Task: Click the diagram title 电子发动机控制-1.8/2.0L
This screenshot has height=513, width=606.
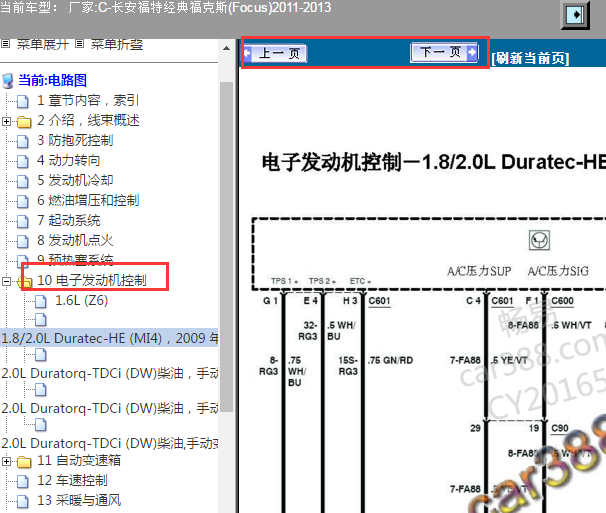Action: click(x=434, y=162)
